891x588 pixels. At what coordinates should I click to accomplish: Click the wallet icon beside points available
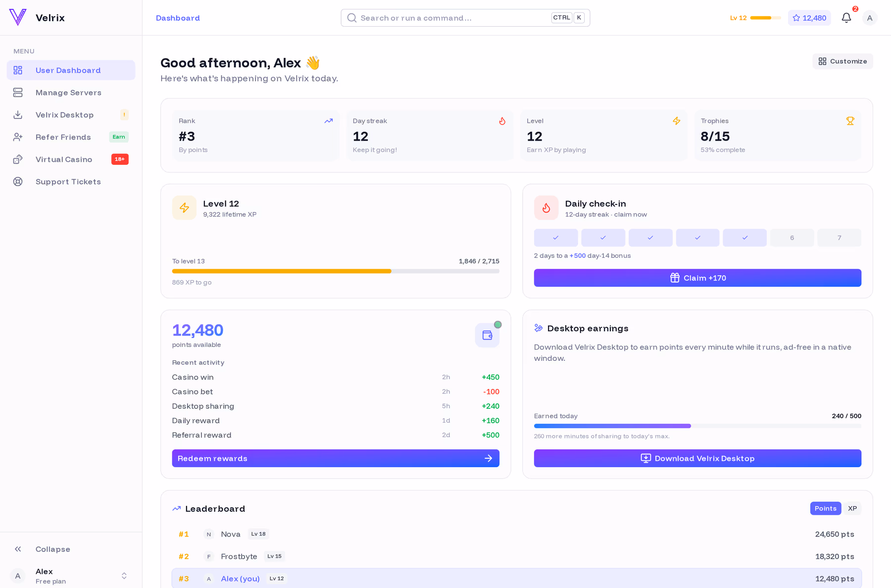[x=487, y=335]
